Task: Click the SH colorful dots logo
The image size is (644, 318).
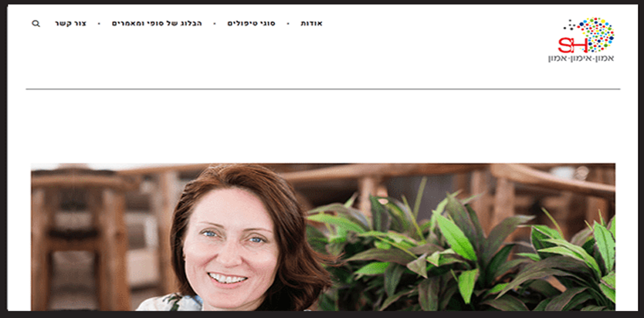Action: pos(581,40)
